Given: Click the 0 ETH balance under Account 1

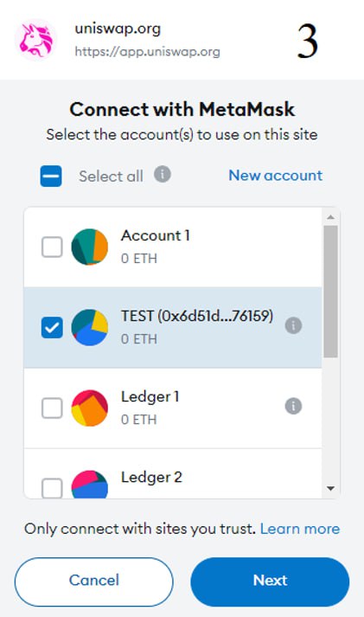Looking at the screenshot, I should tap(139, 259).
